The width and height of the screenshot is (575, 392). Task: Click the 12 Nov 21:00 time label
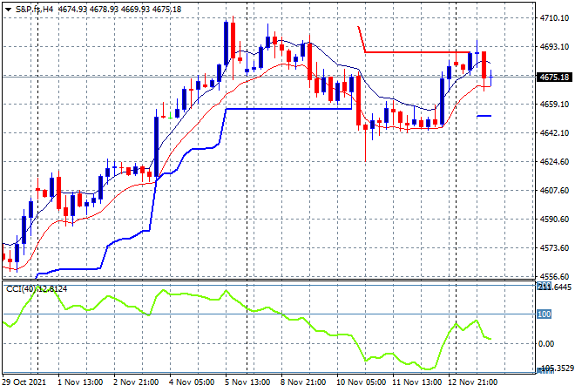473,382
